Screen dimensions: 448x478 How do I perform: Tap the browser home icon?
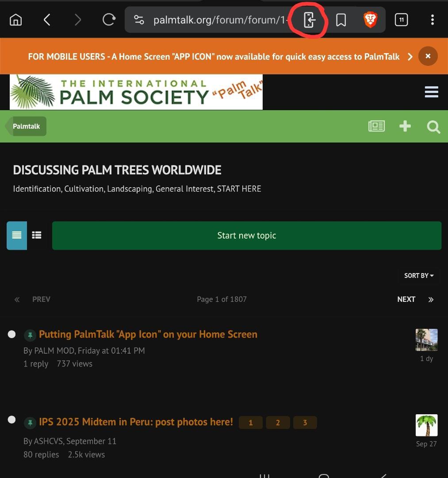click(x=16, y=20)
